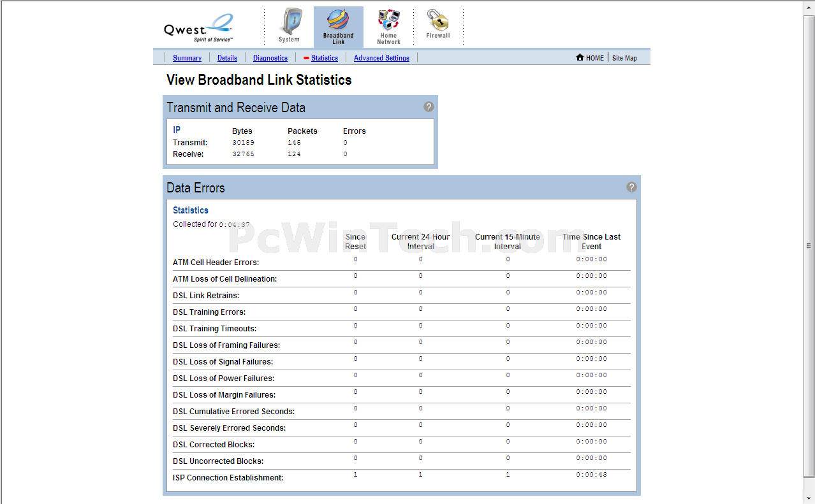
Task: Select the Statistics tab
Action: coord(325,58)
